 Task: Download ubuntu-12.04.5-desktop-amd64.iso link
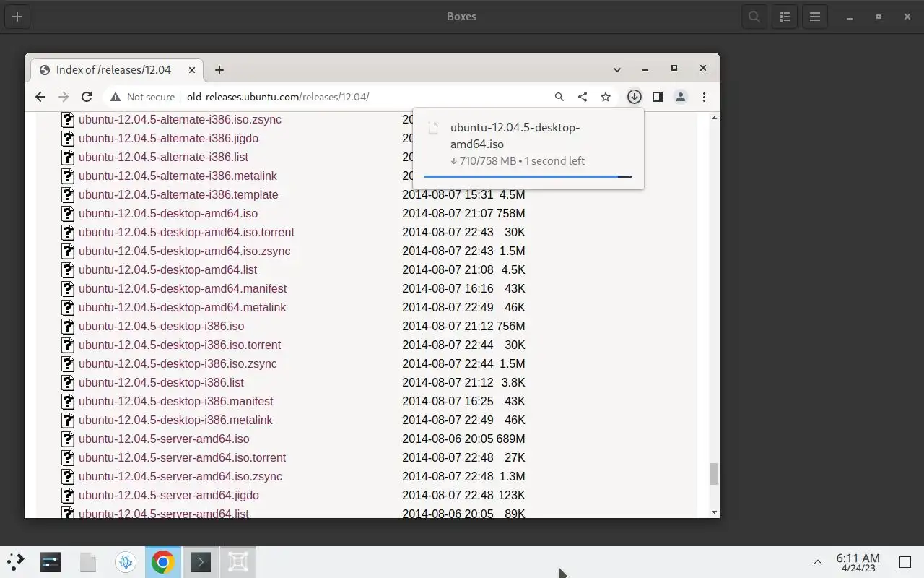[x=168, y=214]
